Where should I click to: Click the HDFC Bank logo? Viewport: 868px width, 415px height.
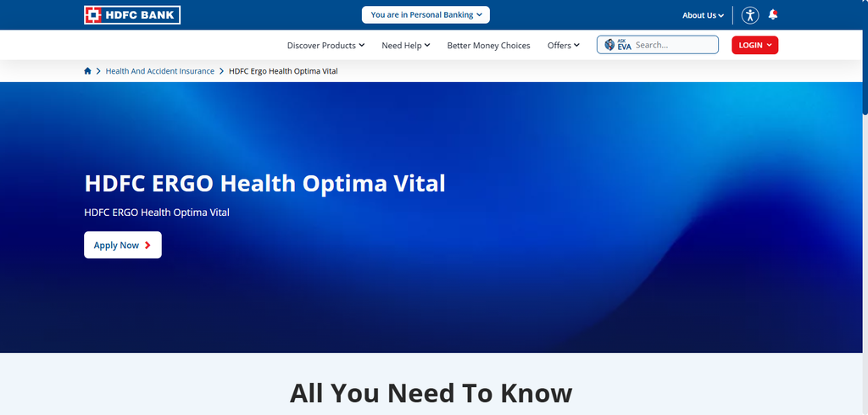(x=132, y=15)
